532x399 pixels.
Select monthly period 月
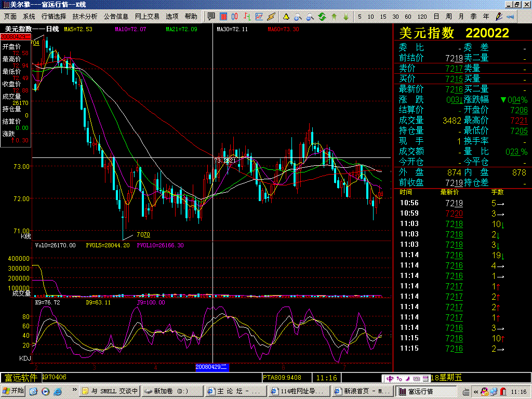461,16
